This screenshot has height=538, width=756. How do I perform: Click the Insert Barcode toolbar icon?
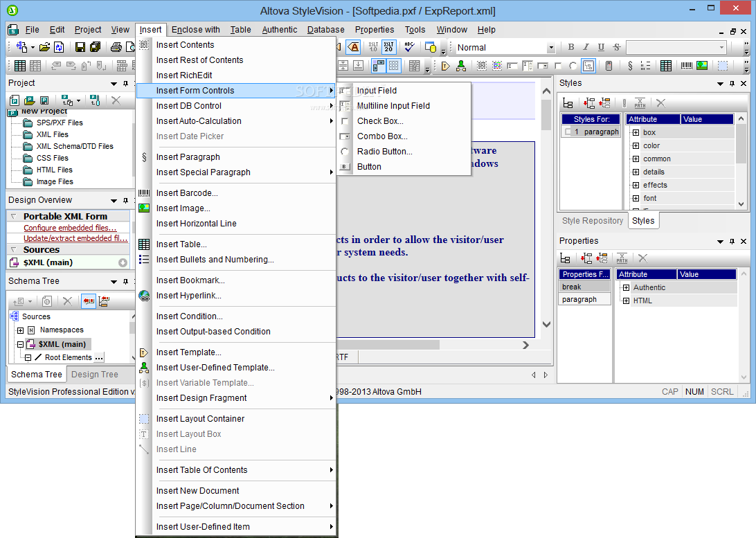pos(687,66)
